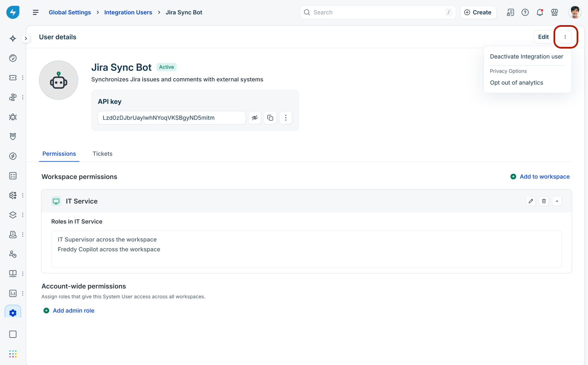Expand the sidebar with the arrow button

pyautogui.click(x=26, y=39)
